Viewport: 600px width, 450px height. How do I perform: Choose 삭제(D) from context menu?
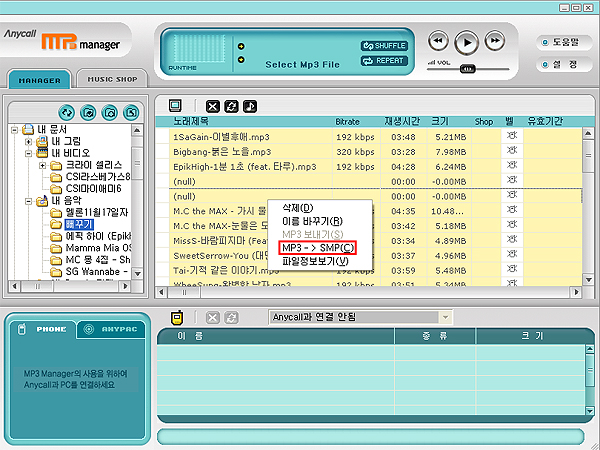298,208
